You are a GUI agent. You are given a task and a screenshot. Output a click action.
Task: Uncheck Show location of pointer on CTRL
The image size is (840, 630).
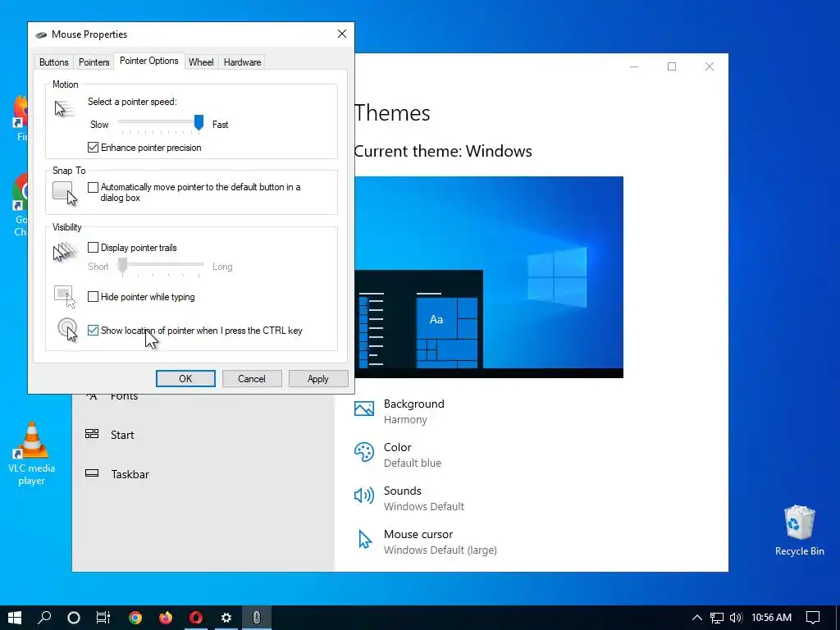coord(94,331)
